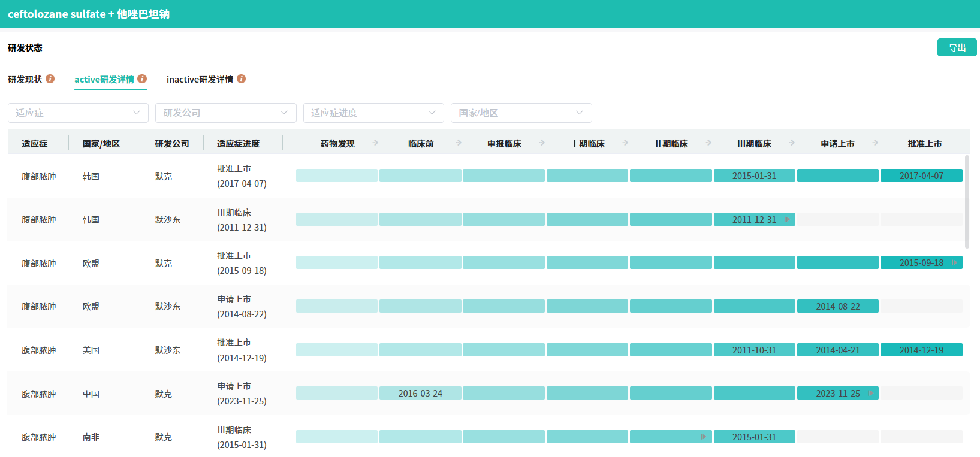The width and height of the screenshot is (980, 457).
Task: Expand the 适应症进度 filter dropdown
Action: point(373,113)
